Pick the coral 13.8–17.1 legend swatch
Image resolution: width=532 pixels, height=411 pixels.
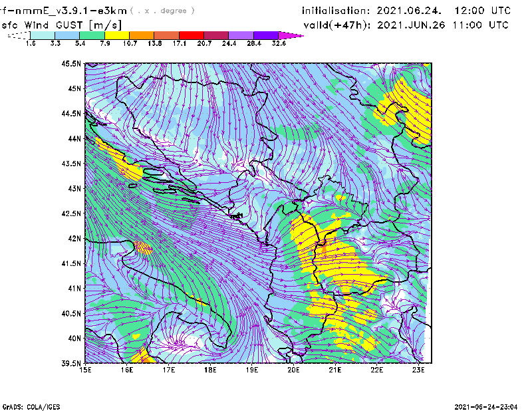click(x=167, y=35)
